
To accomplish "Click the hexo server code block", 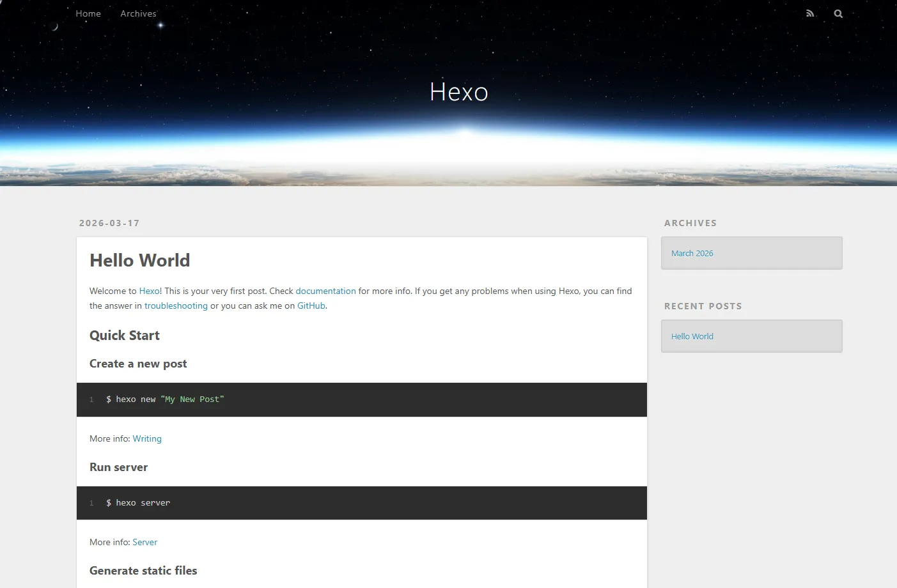I will pos(361,503).
